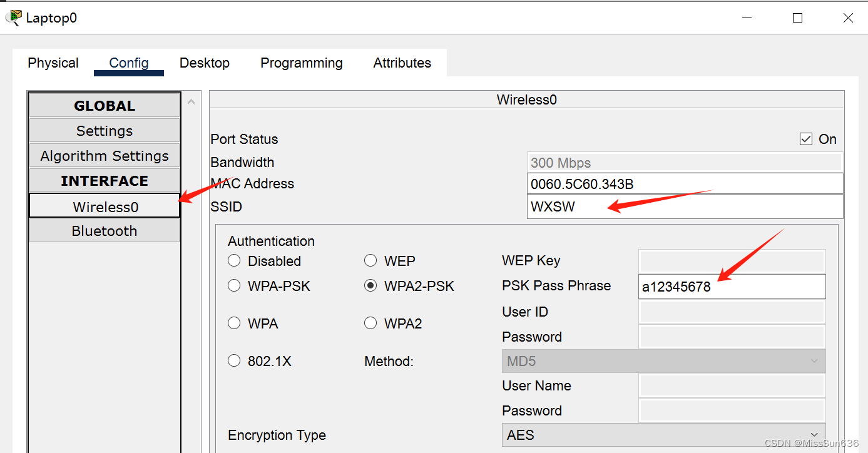
Task: Click the sidebar scroll up arrow
Action: coord(191,101)
